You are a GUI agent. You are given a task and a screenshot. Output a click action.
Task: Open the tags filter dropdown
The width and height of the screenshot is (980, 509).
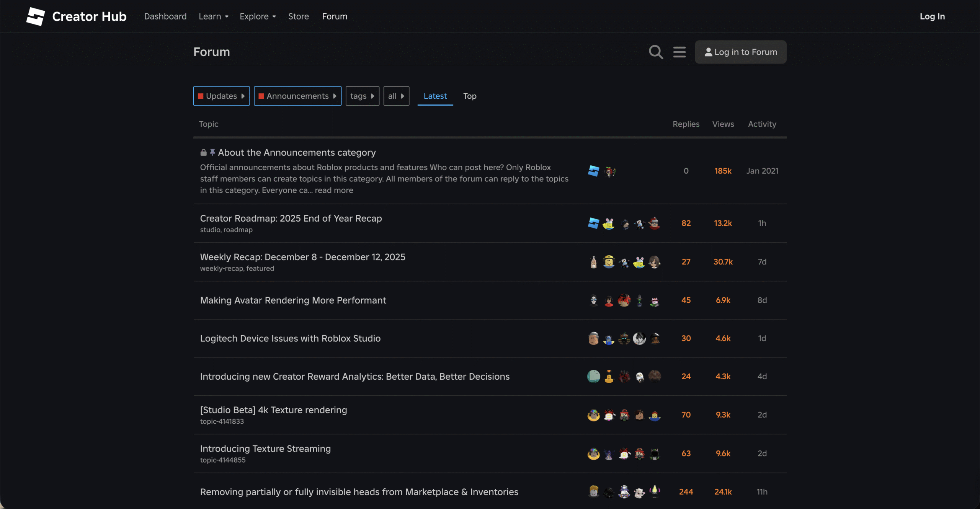click(x=362, y=96)
